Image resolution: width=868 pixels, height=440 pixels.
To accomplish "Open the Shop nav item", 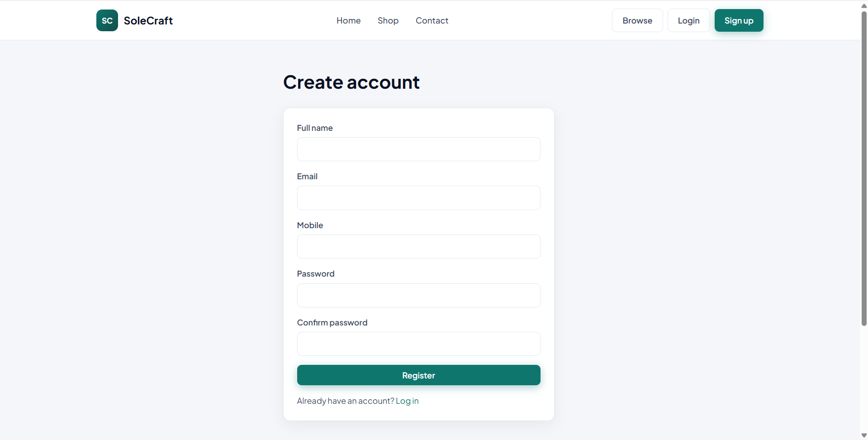I will point(388,20).
